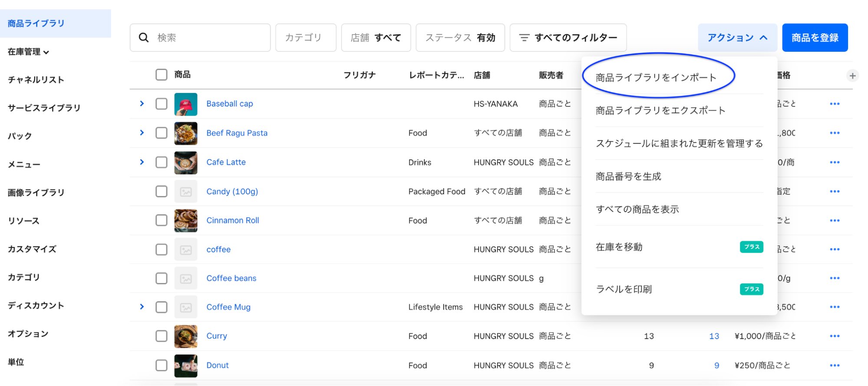Click in the 検索 search field

click(200, 38)
